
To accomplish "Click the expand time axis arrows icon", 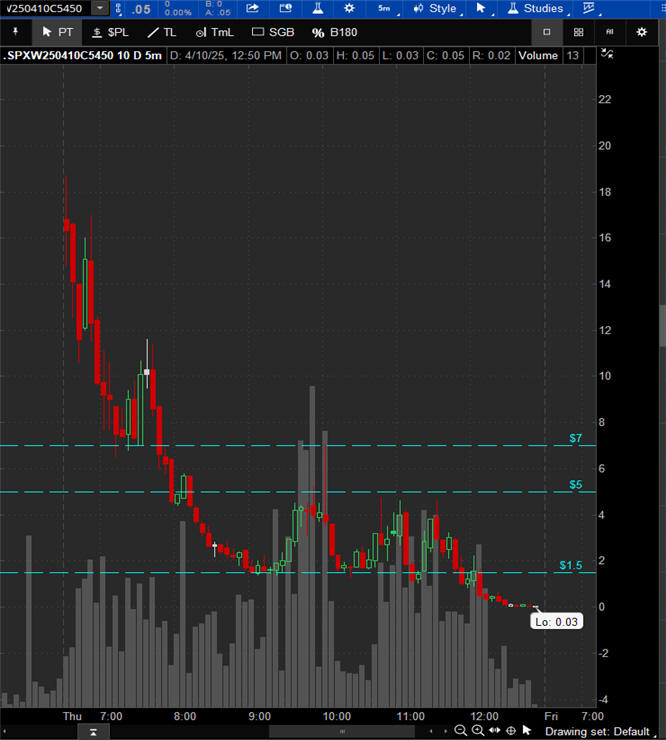I will point(495,731).
